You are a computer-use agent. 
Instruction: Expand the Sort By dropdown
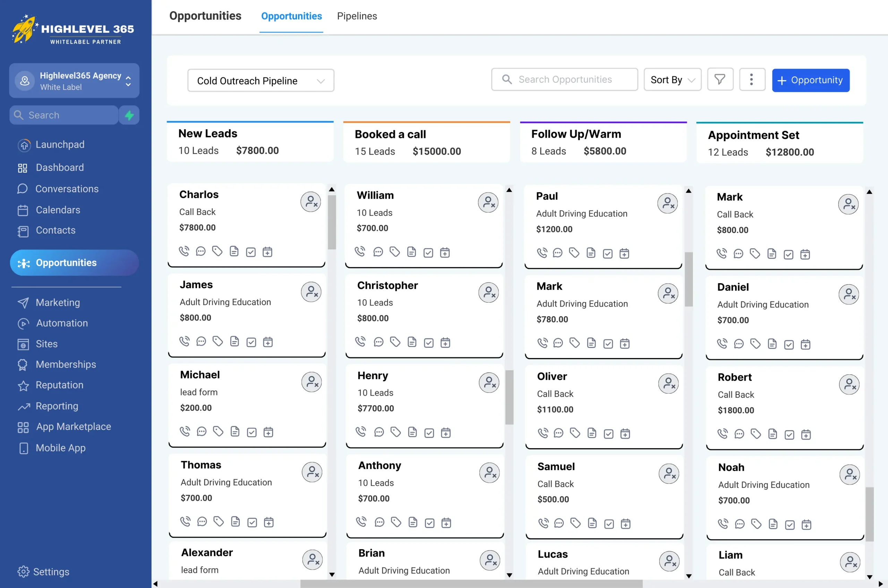point(672,79)
